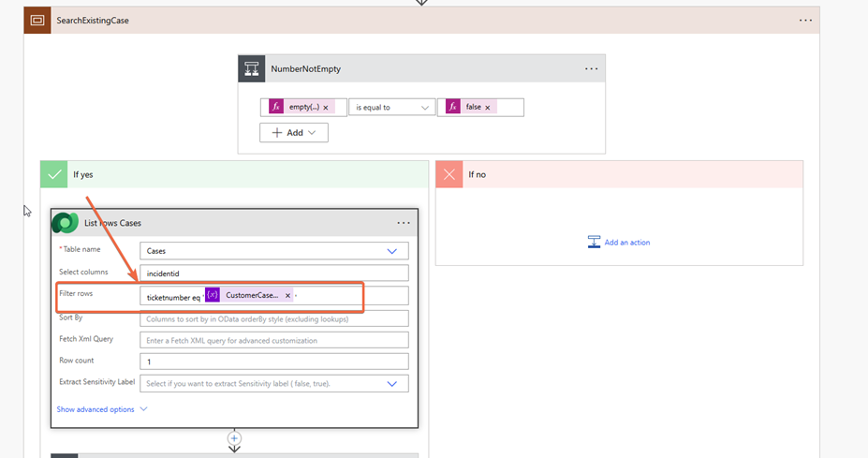Remove the false expression token

488,108
